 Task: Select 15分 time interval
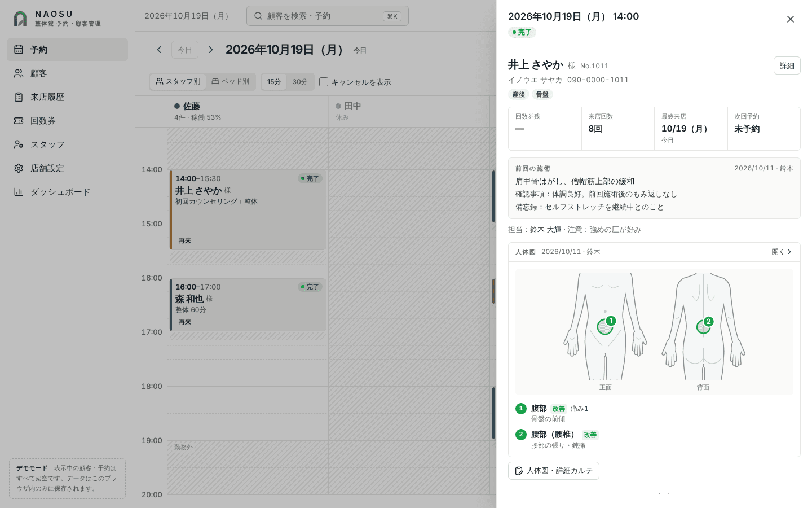click(x=274, y=82)
